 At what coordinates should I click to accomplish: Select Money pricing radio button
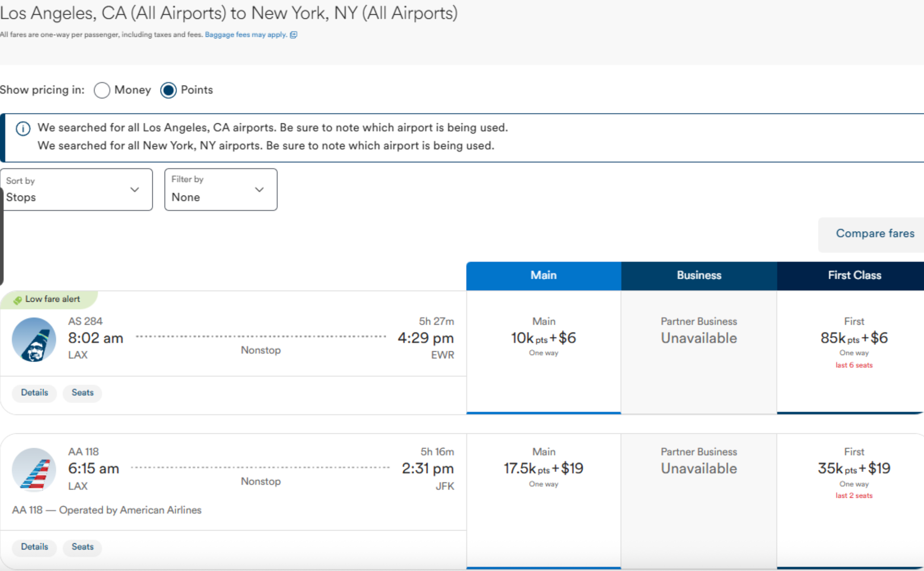pos(102,90)
